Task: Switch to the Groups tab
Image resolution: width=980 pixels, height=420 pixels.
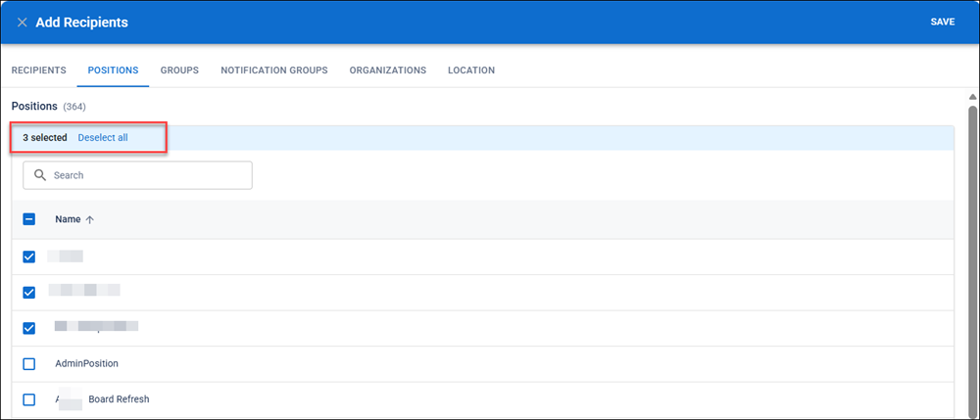Action: [179, 70]
